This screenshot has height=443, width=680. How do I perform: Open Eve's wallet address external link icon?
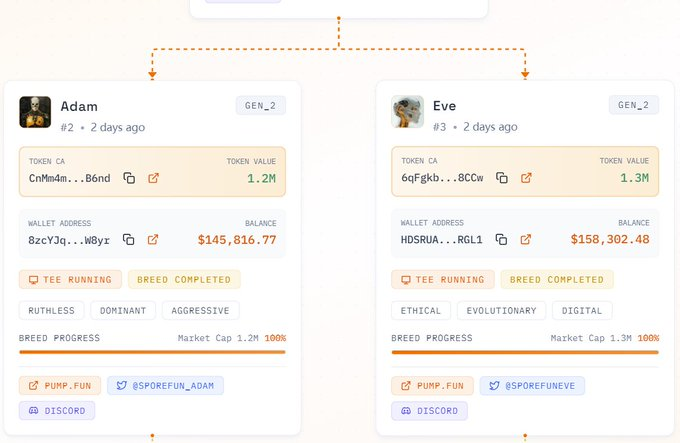click(526, 239)
